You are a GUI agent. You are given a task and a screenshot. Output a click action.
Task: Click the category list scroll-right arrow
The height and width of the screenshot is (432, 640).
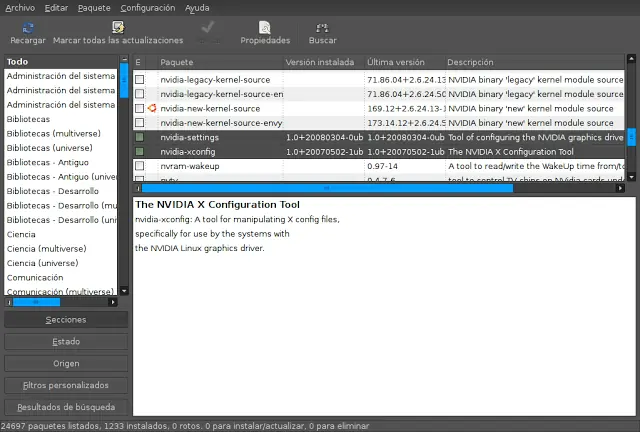(113, 302)
